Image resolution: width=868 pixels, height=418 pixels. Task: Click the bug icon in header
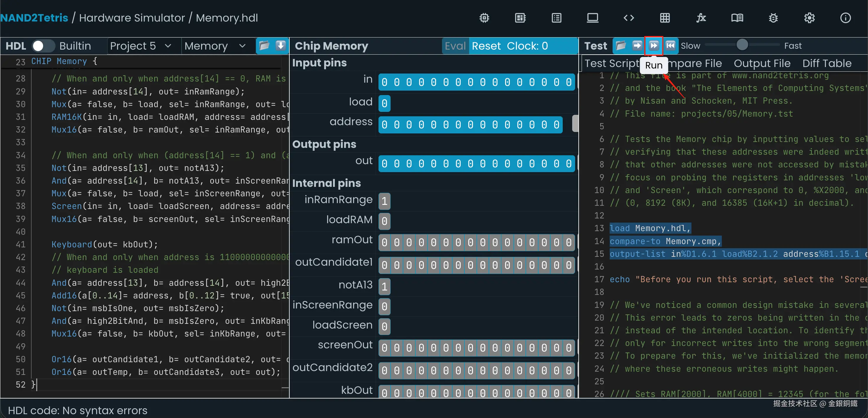[x=773, y=18]
